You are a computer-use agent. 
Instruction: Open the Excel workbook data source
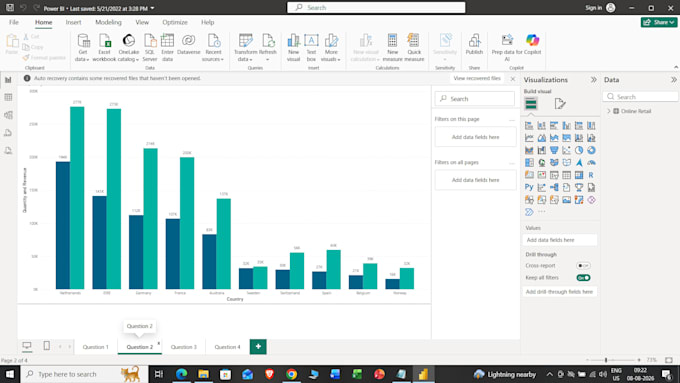(x=105, y=47)
